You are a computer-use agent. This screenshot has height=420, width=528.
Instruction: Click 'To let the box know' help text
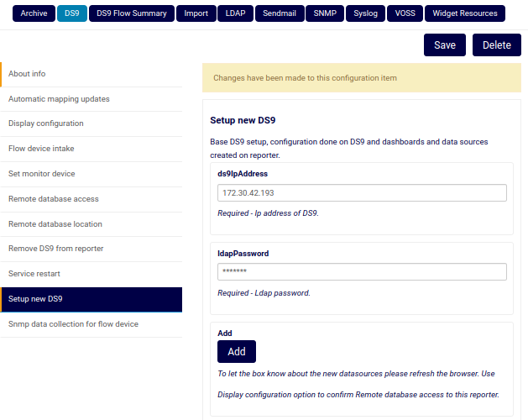(x=358, y=384)
